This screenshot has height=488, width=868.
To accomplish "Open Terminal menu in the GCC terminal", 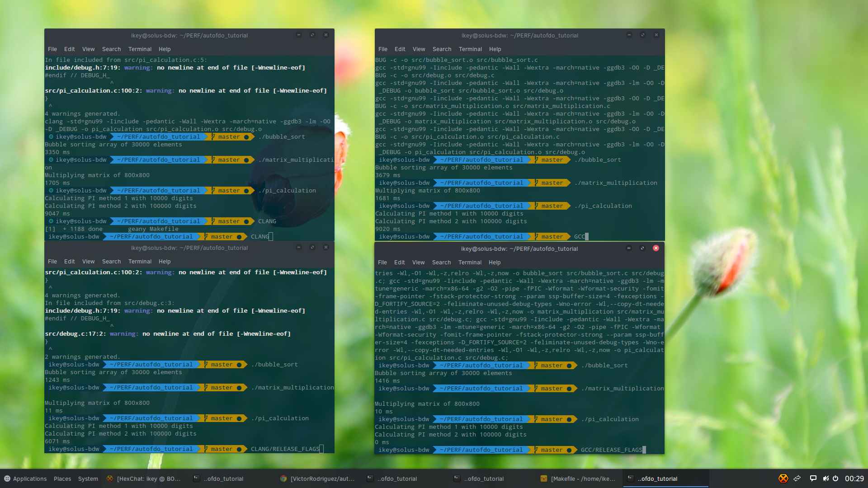I will (470, 49).
